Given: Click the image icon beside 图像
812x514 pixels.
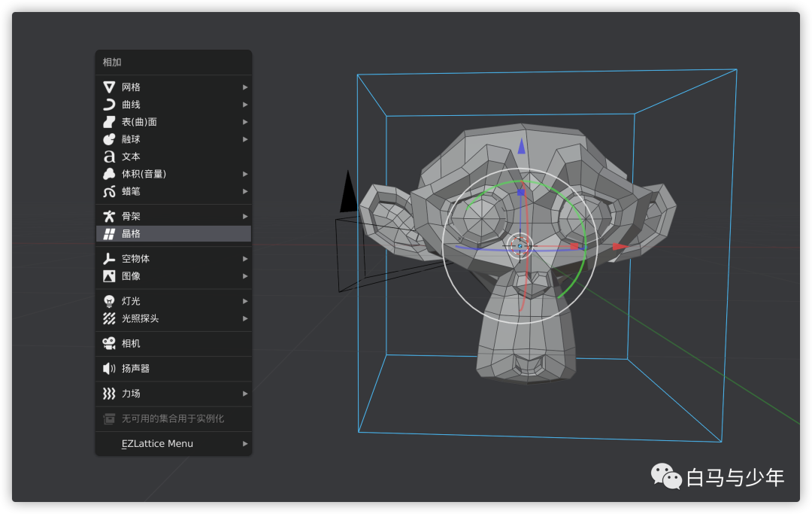Looking at the screenshot, I should 109,276.
